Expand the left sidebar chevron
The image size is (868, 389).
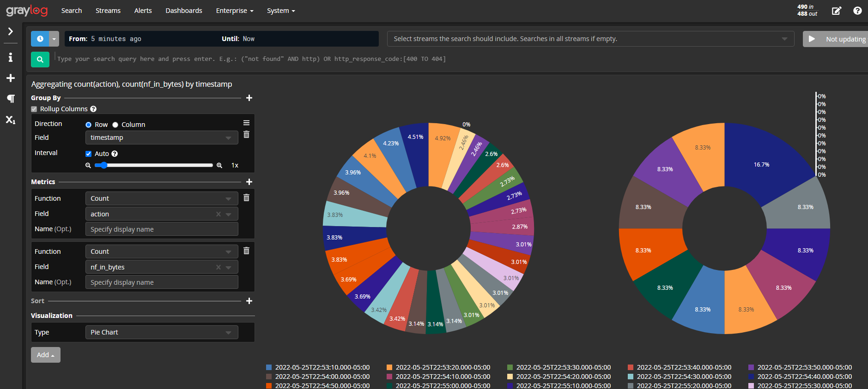tap(10, 31)
